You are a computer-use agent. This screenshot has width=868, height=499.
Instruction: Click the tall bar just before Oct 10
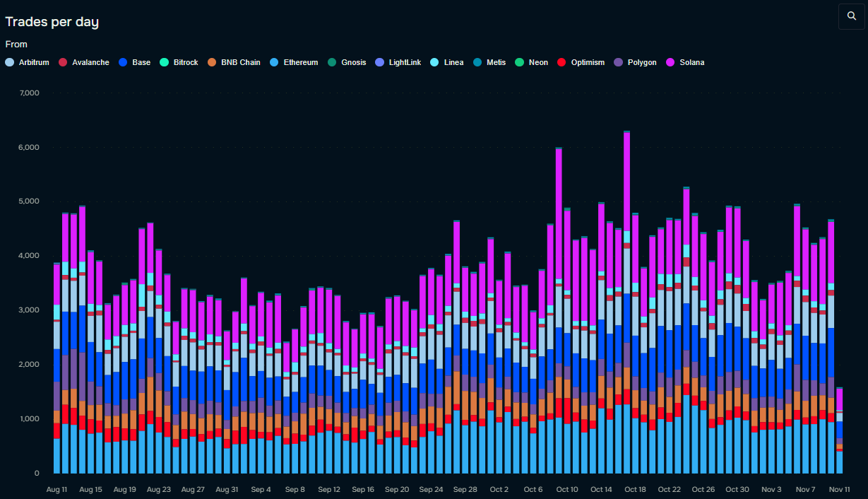click(x=559, y=310)
